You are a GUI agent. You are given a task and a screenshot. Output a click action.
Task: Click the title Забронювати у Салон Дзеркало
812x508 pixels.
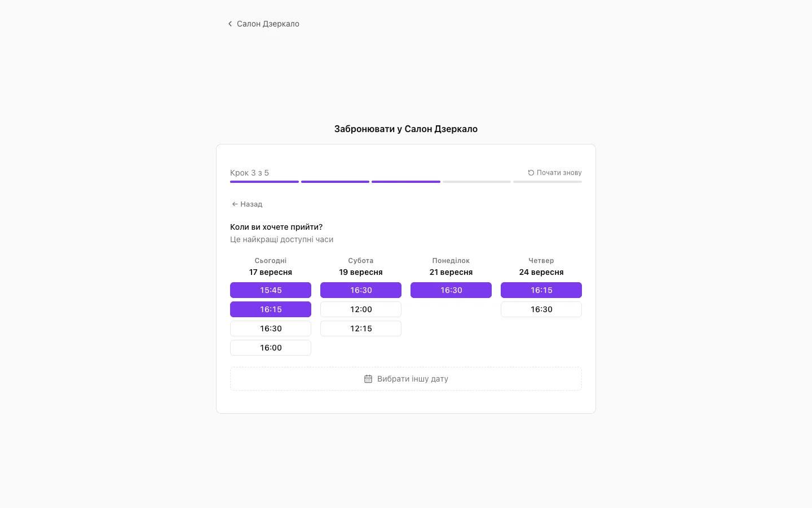[406, 129]
